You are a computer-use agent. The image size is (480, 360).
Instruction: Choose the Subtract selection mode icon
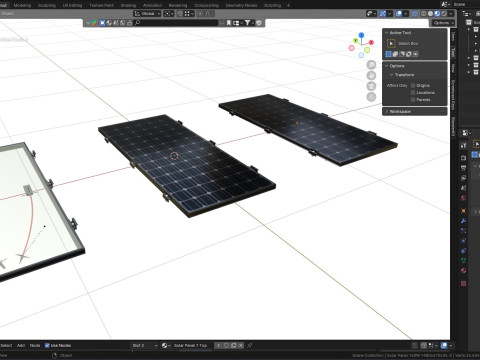(x=402, y=54)
